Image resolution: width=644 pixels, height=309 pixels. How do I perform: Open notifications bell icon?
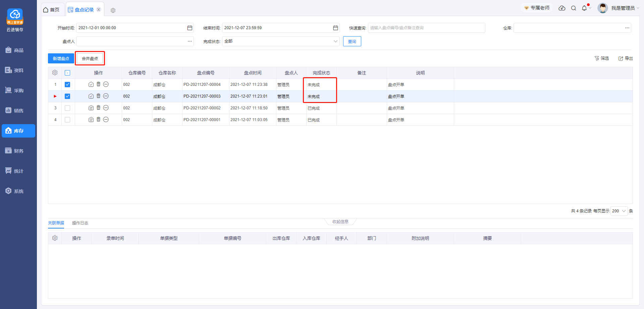[584, 8]
